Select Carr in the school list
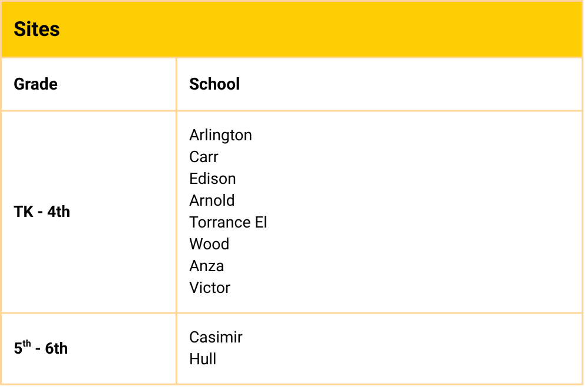This screenshot has height=392, width=588. (204, 157)
